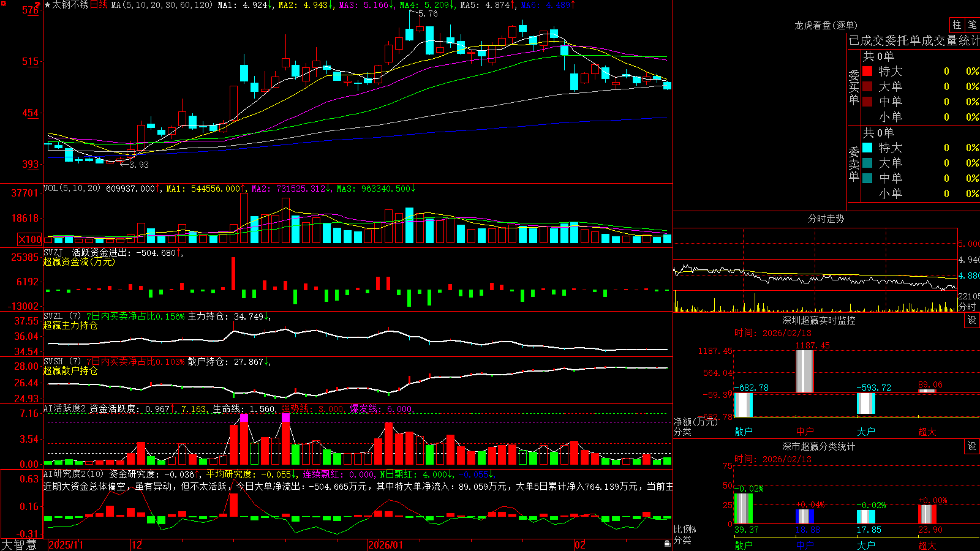Click the 大智慧 logo
980x551 pixels.
[x=19, y=545]
